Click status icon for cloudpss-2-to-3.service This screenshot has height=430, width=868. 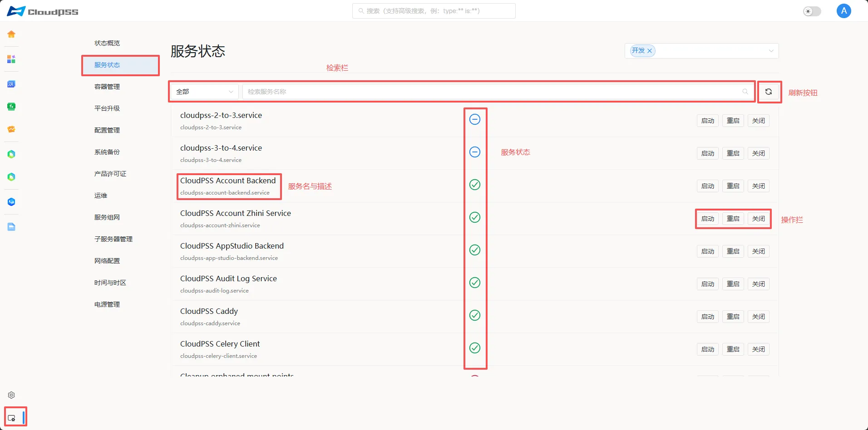pyautogui.click(x=475, y=119)
